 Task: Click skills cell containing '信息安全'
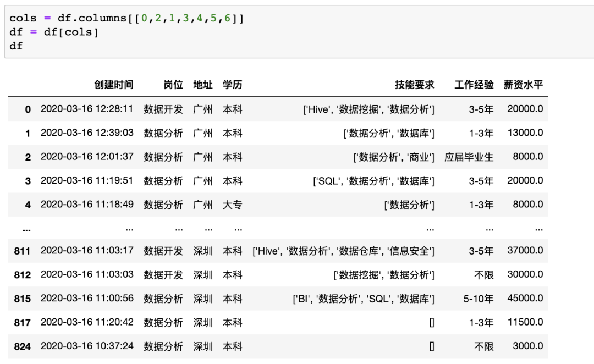point(343,251)
